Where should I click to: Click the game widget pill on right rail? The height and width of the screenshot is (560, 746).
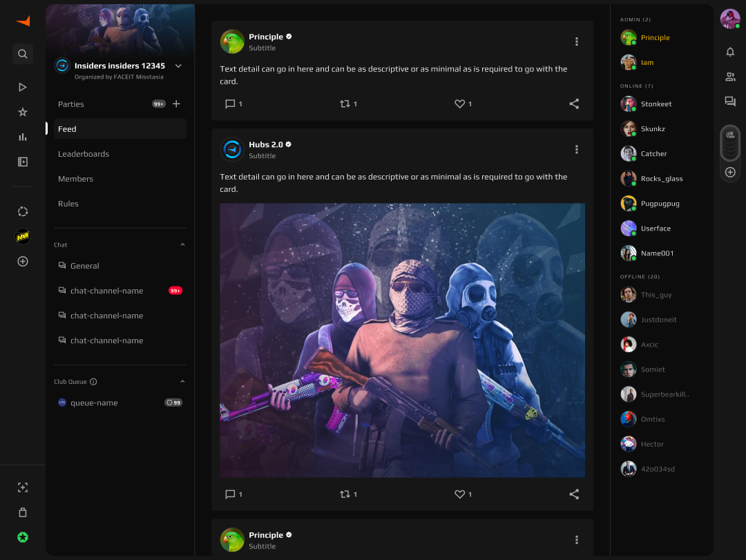[730, 143]
